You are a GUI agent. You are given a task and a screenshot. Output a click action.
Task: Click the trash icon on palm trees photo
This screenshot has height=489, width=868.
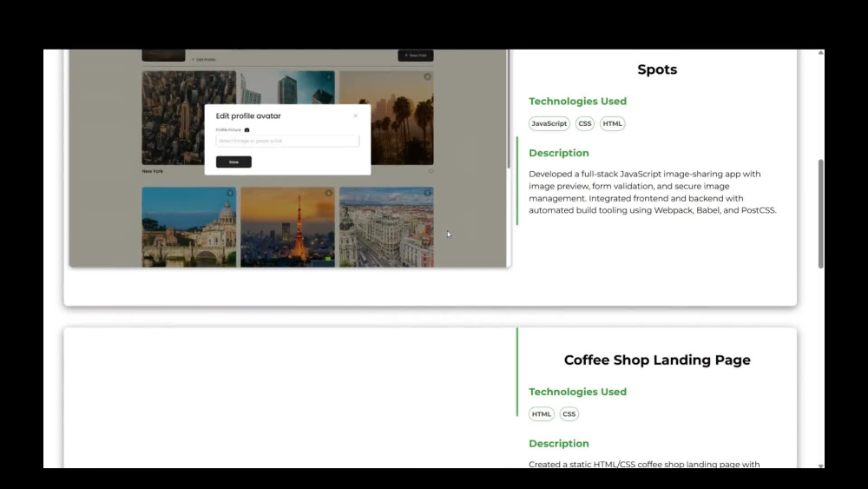click(427, 77)
